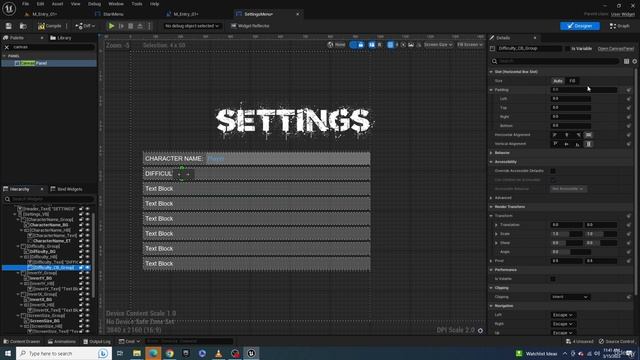Screen dimensions: 640x360
Task: Click the Browse to asset icon
Action: click(x=23, y=26)
